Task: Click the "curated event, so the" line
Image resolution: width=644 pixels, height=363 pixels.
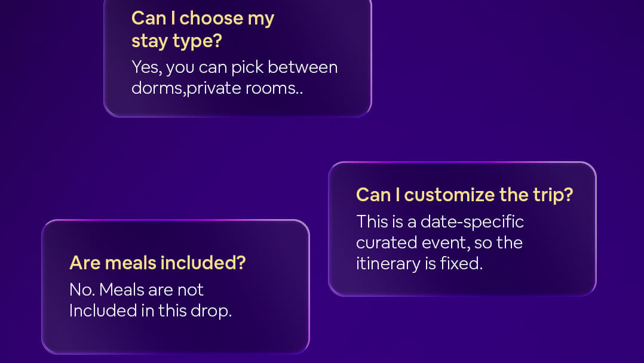Action: click(x=439, y=242)
